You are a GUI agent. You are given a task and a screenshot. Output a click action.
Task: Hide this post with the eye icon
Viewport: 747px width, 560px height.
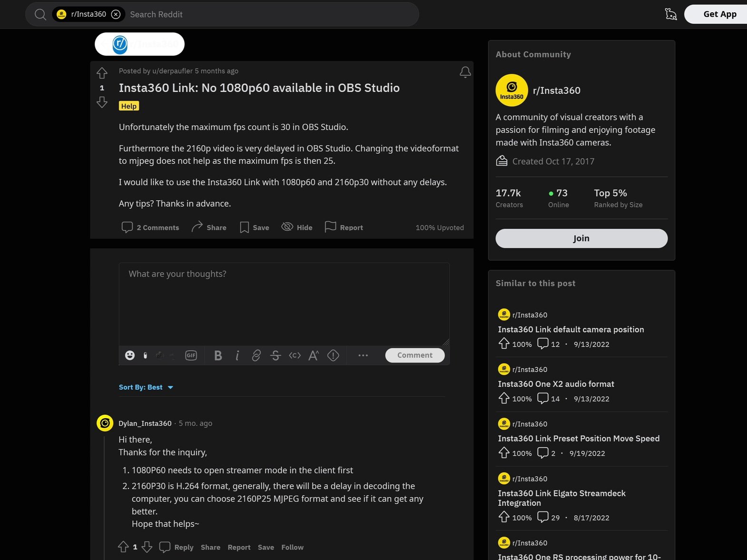tap(297, 227)
